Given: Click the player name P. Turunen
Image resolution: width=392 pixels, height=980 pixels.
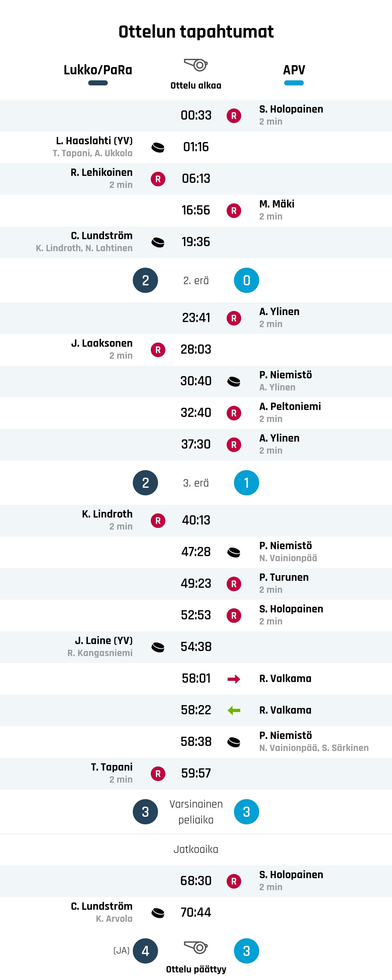Looking at the screenshot, I should point(284,578).
